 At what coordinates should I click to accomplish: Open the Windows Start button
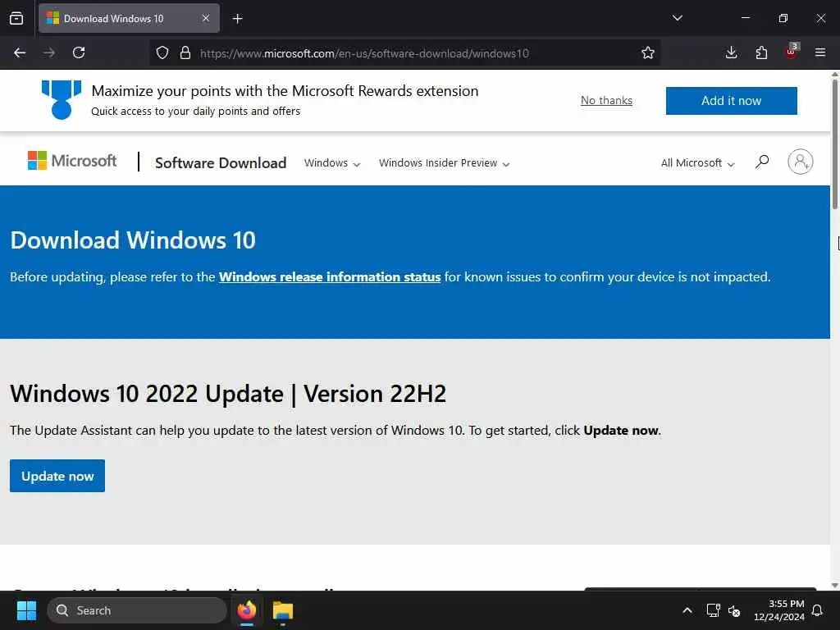(26, 610)
